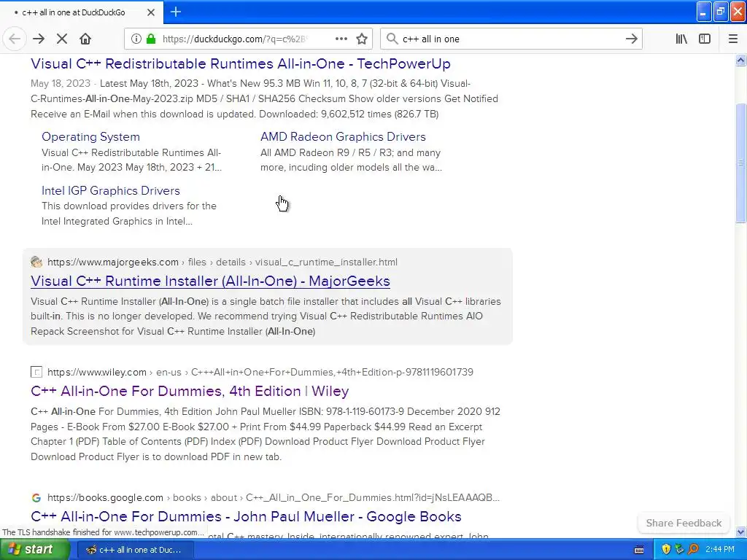
Task: Toggle the sidebar view icon
Action: point(705,39)
